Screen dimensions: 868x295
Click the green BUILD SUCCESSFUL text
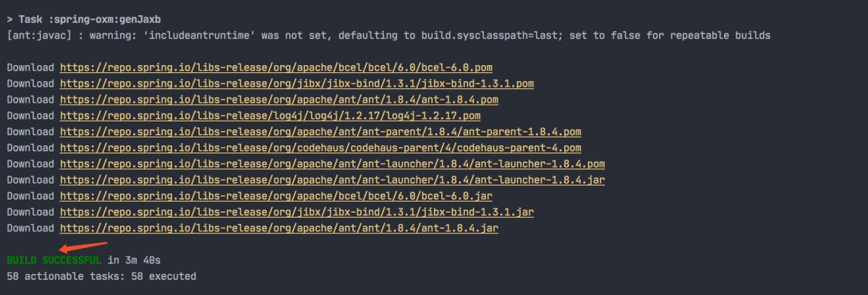[x=54, y=260]
